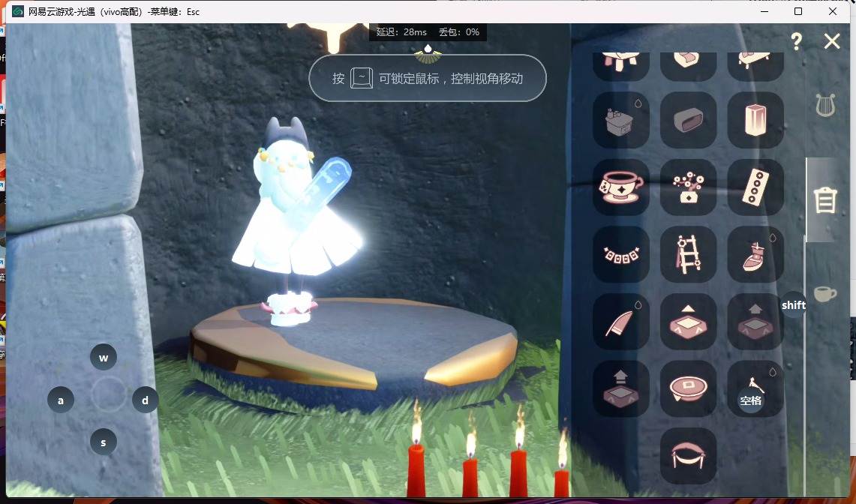Choose the flower vase prop
856x504 pixels.
[x=688, y=187]
